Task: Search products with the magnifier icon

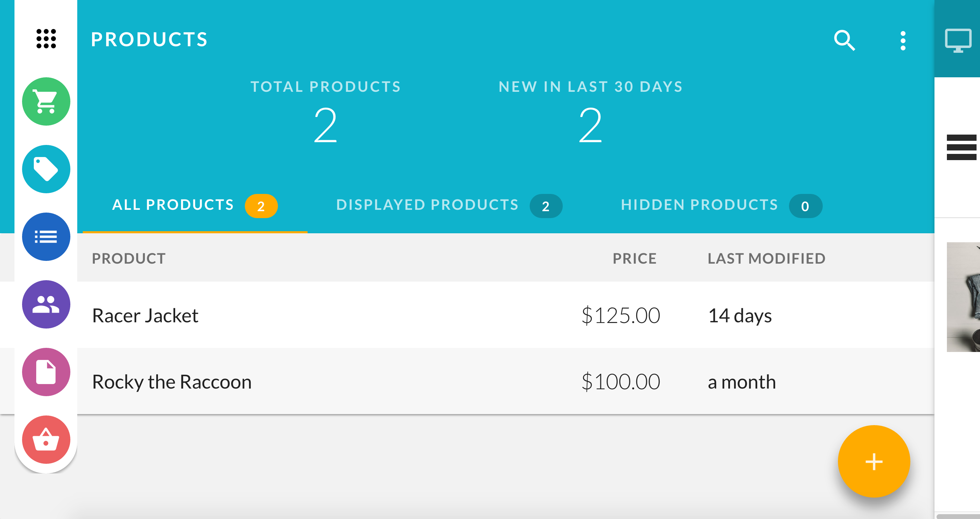Action: point(844,40)
